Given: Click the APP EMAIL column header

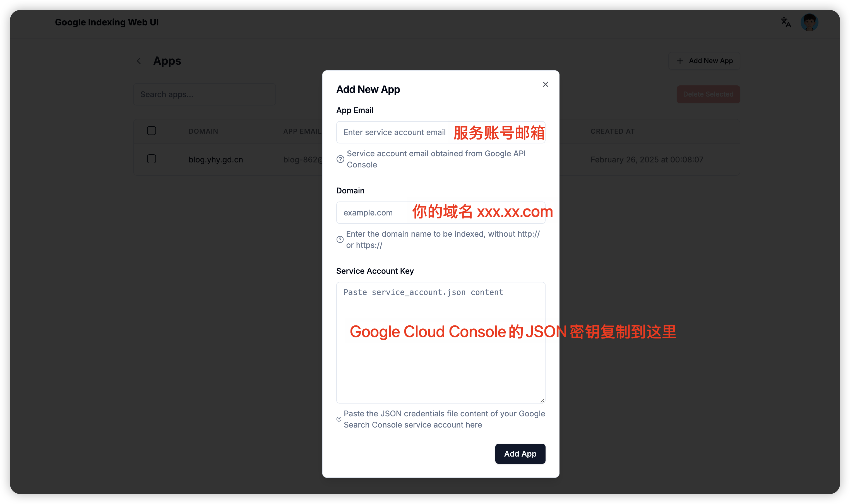Looking at the screenshot, I should pyautogui.click(x=302, y=131).
